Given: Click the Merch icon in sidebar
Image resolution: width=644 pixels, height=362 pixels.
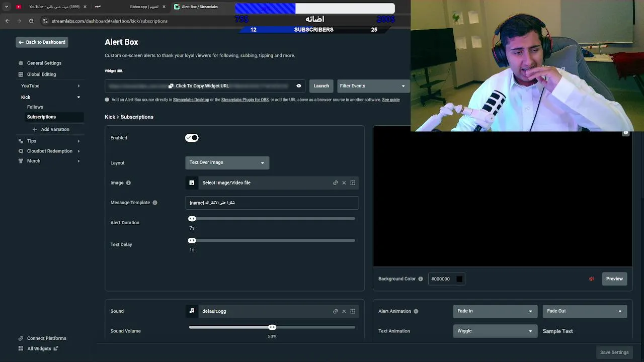Looking at the screenshot, I should [x=21, y=161].
